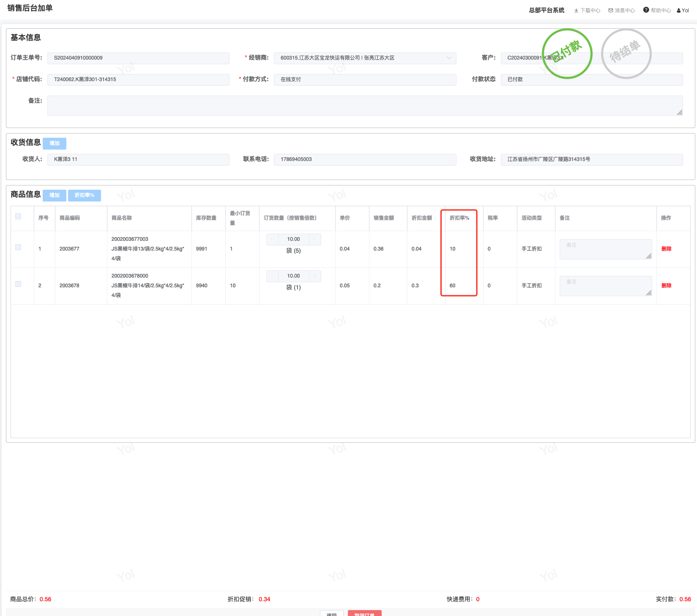Click the red 取消订单 button at bottom
697x616 pixels.
click(364, 613)
